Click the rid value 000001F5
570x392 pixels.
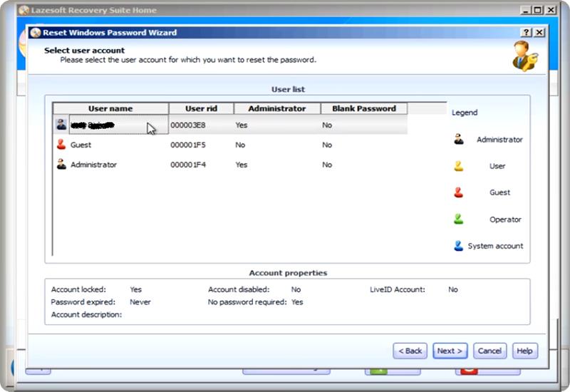click(x=188, y=145)
